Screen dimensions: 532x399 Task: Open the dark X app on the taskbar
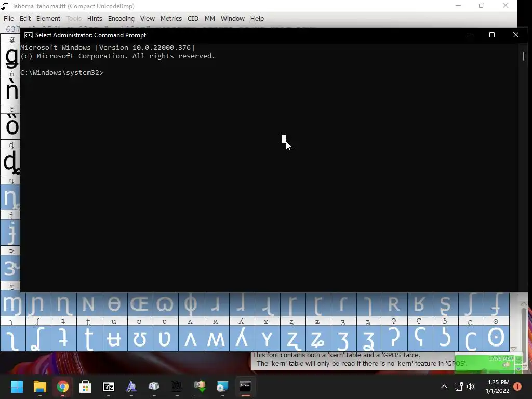pos(177,387)
